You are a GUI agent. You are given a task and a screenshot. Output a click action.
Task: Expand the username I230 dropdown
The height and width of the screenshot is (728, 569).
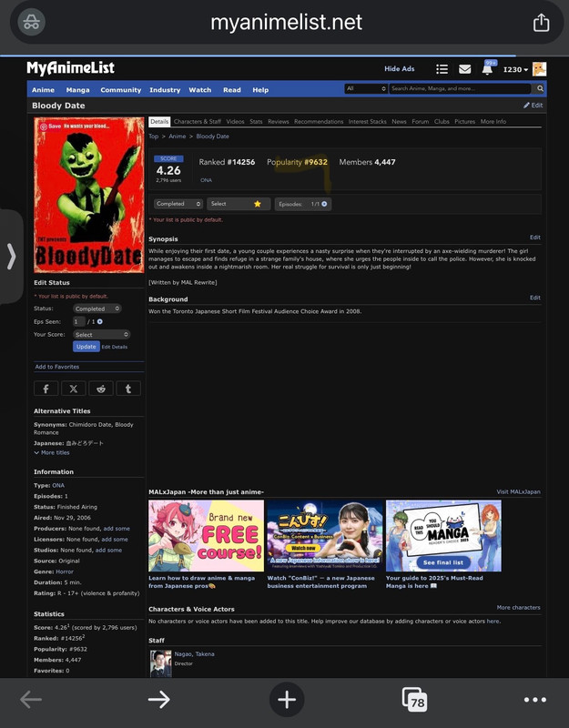click(515, 70)
